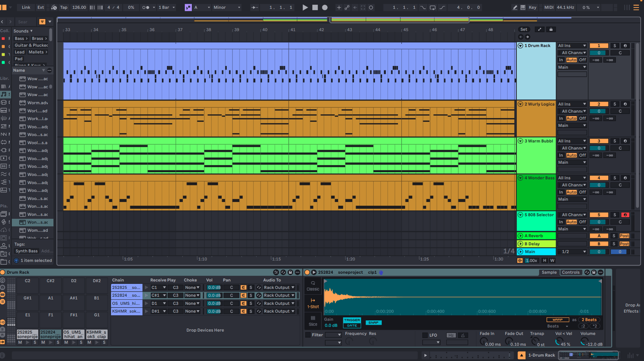Toggle Automation Arm link icon
The height and width of the screenshot is (361, 644).
click(x=347, y=8)
